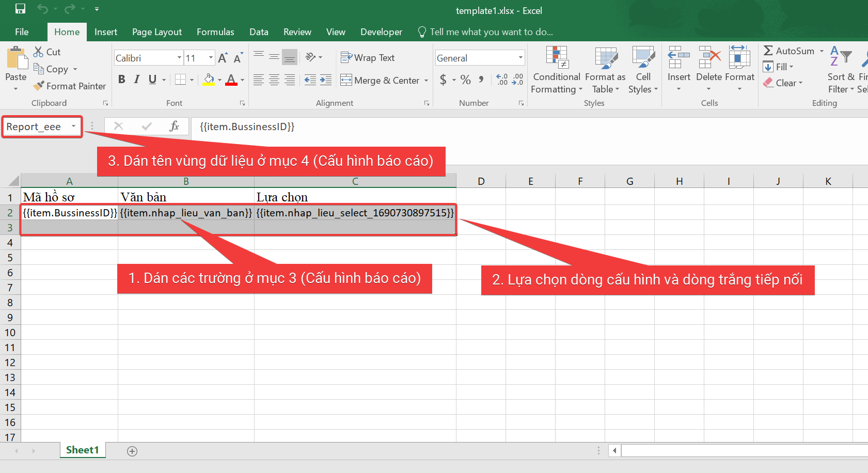Click the Save icon in title bar
The height and width of the screenshot is (473, 868).
[20, 9]
